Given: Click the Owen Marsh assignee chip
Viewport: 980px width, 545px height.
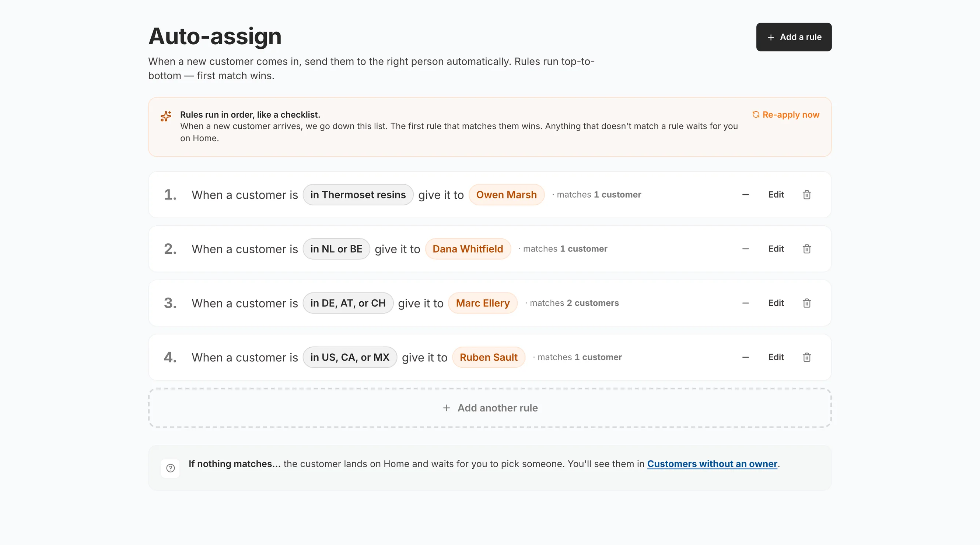Looking at the screenshot, I should (506, 195).
